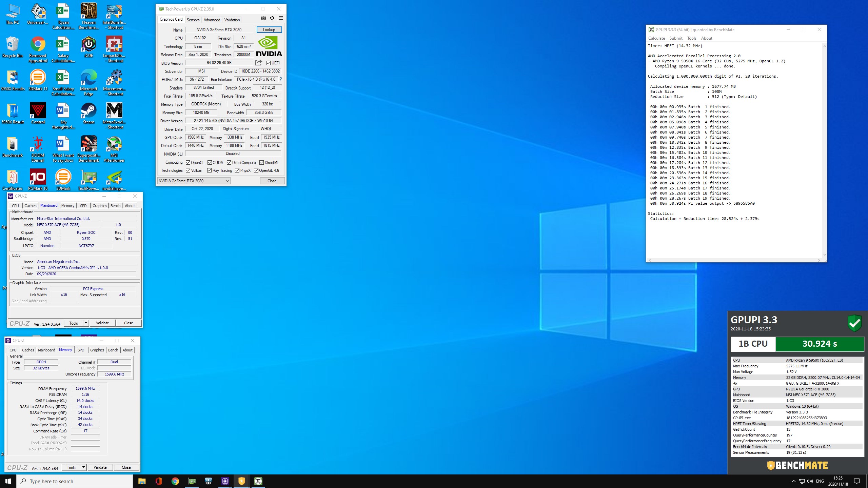The width and height of the screenshot is (868, 488).
Task: Show hidden system tray icons chevron
Action: (x=793, y=481)
